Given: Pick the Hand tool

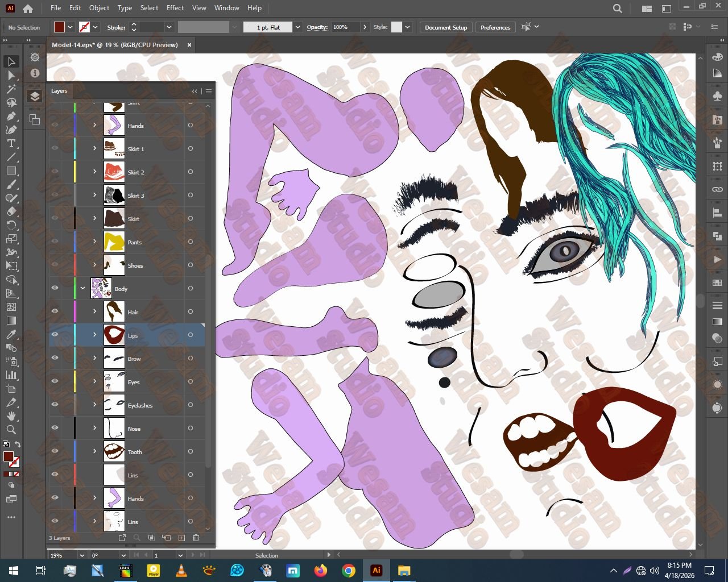Looking at the screenshot, I should click(11, 416).
